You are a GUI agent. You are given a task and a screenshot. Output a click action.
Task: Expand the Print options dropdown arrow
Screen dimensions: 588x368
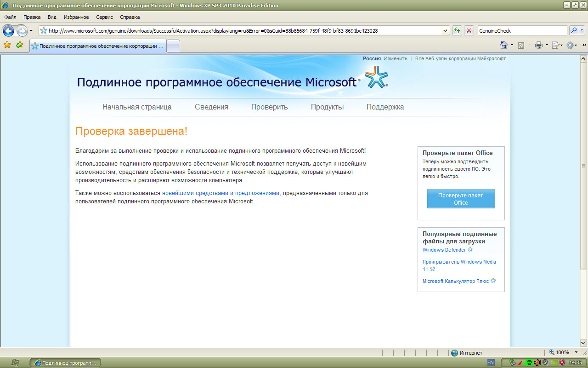tap(547, 45)
